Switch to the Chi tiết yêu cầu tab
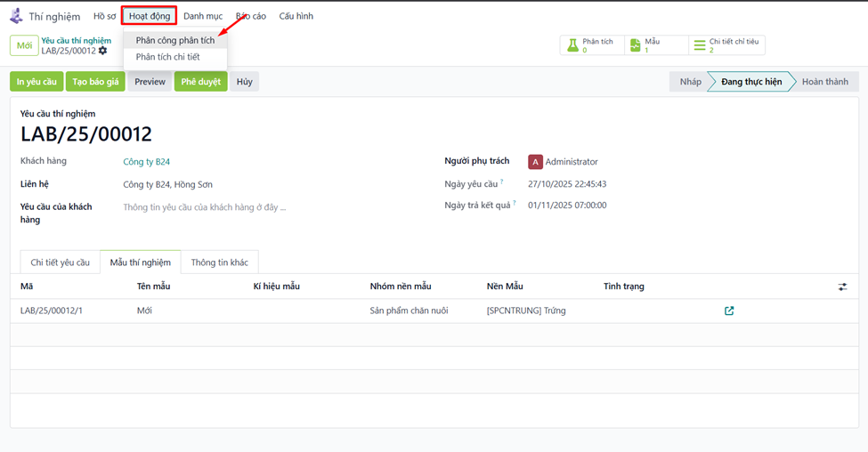 (60, 262)
